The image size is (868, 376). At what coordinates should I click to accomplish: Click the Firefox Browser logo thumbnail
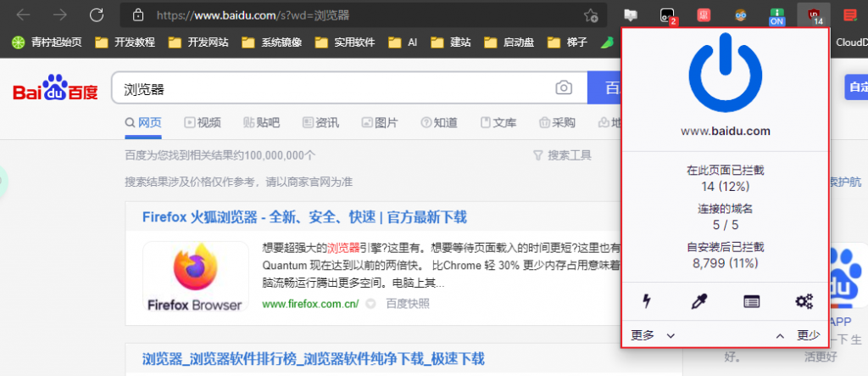click(195, 277)
